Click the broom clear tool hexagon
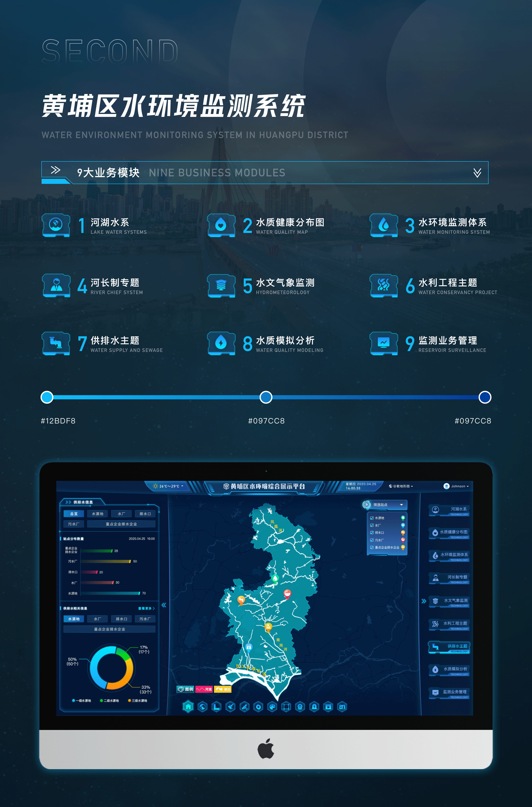The image size is (532, 807). [230, 707]
